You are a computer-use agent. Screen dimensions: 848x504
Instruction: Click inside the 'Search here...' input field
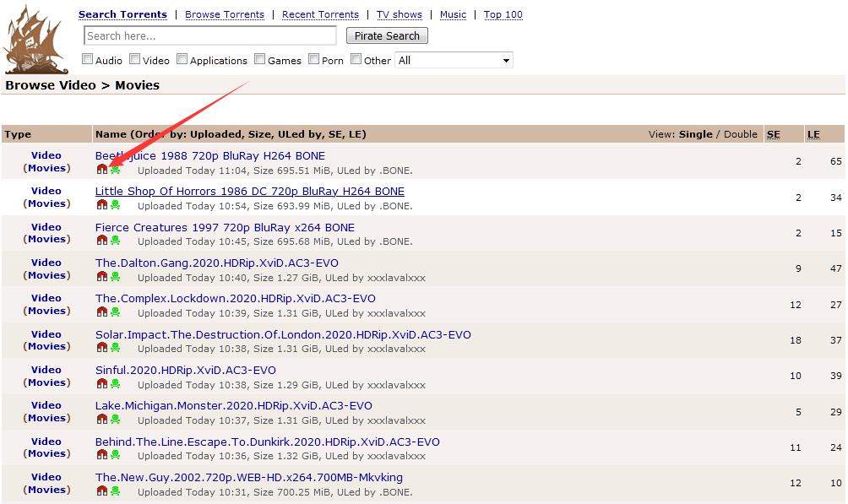[209, 35]
